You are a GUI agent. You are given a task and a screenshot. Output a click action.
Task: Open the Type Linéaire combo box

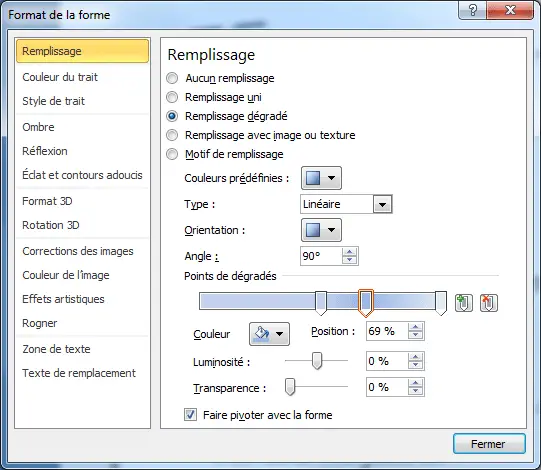coord(382,204)
